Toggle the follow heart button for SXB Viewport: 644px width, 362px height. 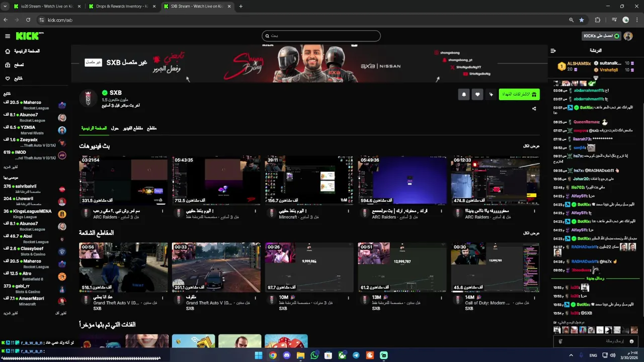[477, 95]
